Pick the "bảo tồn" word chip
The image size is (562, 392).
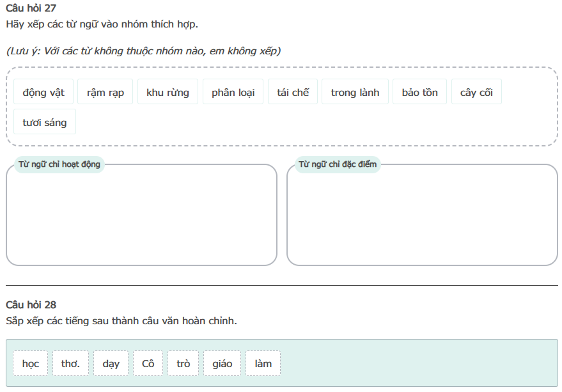(419, 92)
